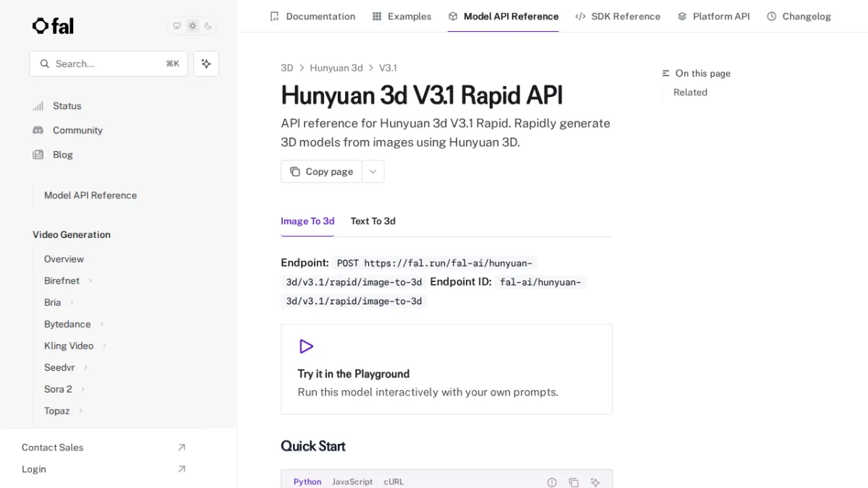Click the Video Generation section header
Image resolution: width=868 pixels, height=488 pixels.
(x=72, y=235)
